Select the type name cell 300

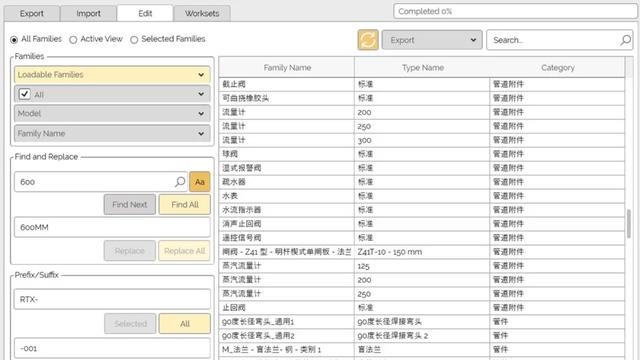click(422, 140)
